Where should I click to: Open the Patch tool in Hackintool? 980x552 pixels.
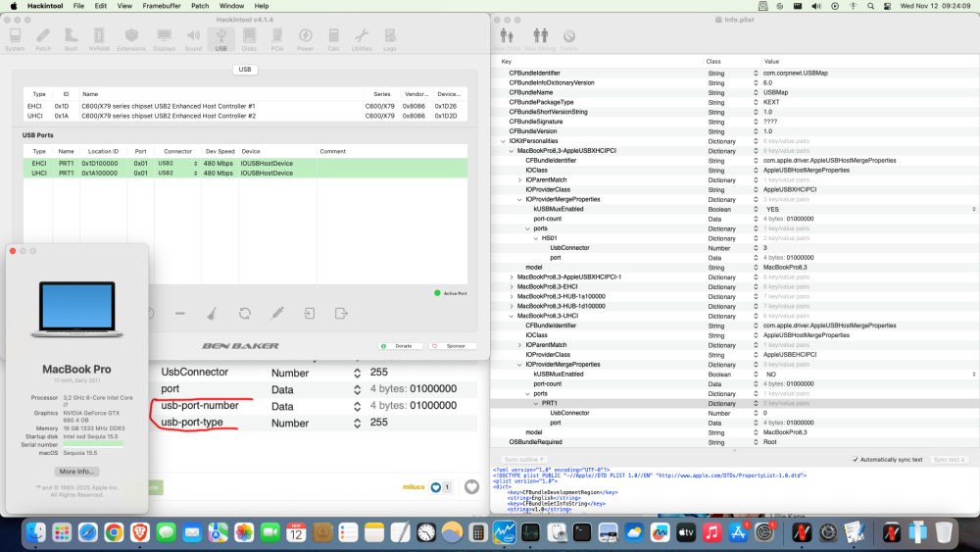43,39
